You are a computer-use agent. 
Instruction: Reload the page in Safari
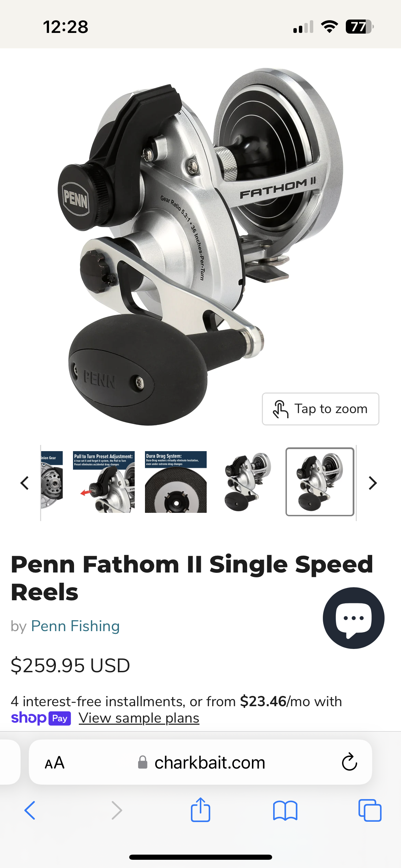pyautogui.click(x=349, y=762)
